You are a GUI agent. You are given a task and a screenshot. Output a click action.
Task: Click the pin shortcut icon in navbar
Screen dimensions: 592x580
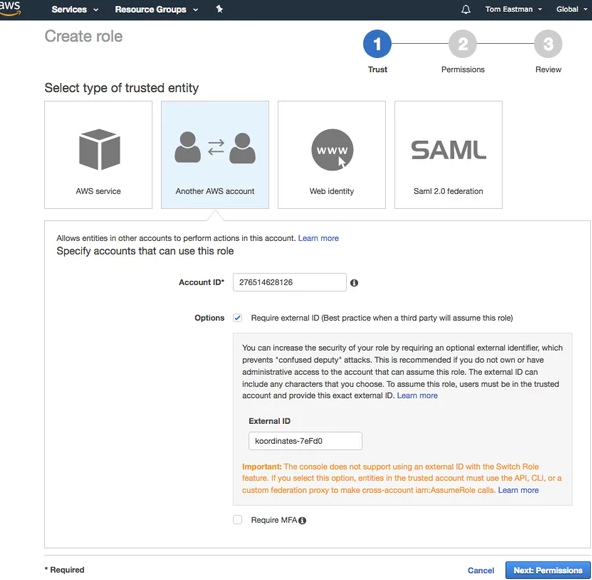(x=219, y=9)
